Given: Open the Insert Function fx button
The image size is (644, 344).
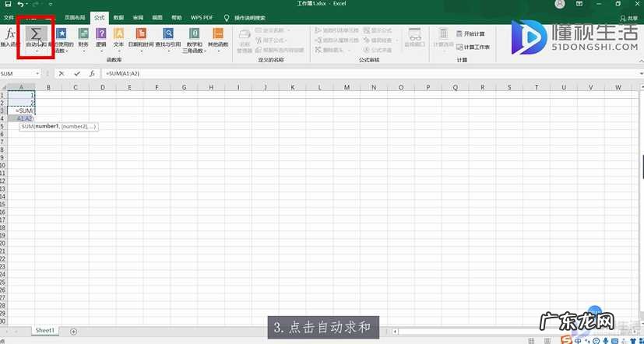Looking at the screenshot, I should (9, 33).
